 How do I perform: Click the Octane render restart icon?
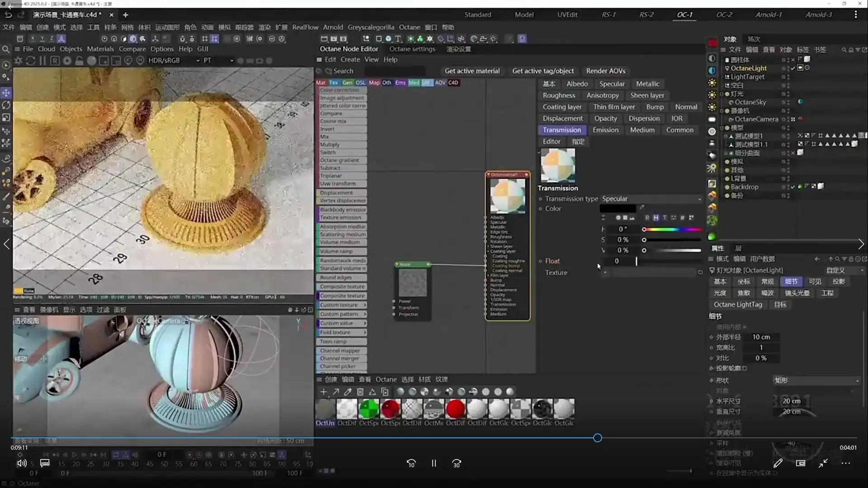(x=30, y=61)
